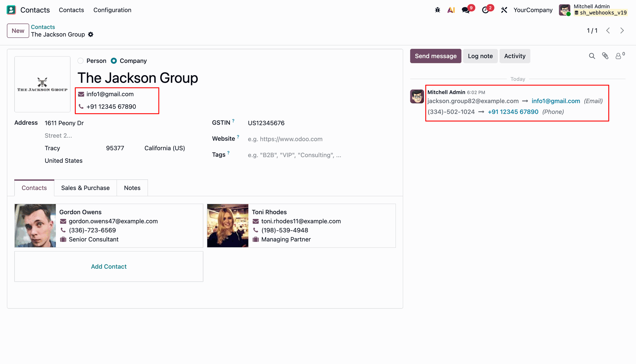
Task: Click the email envelope icon beside info1@gmail.com
Action: (x=81, y=94)
